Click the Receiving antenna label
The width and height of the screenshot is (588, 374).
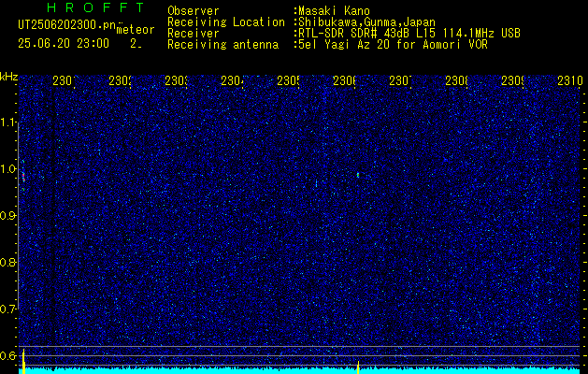click(x=222, y=45)
